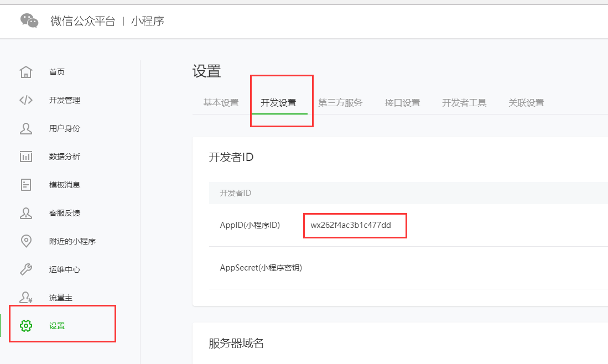The width and height of the screenshot is (608, 364).
Task: Click the AppID(小程序ID) label
Action: coord(250,225)
